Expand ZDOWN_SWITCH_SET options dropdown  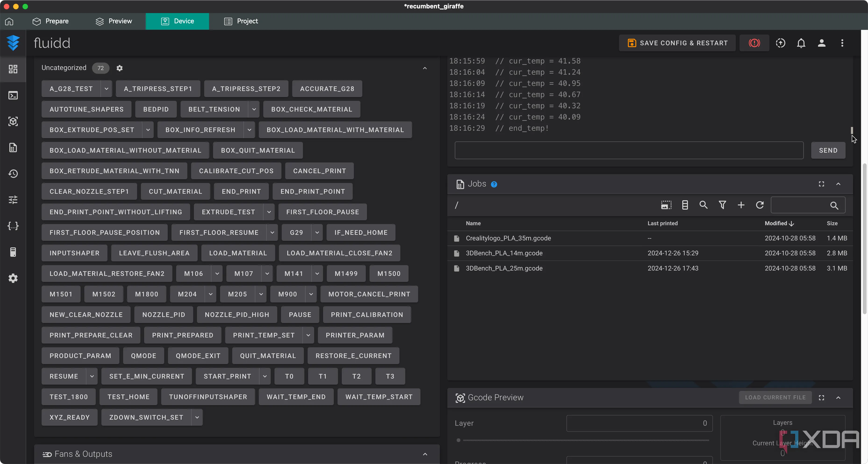[197, 418]
